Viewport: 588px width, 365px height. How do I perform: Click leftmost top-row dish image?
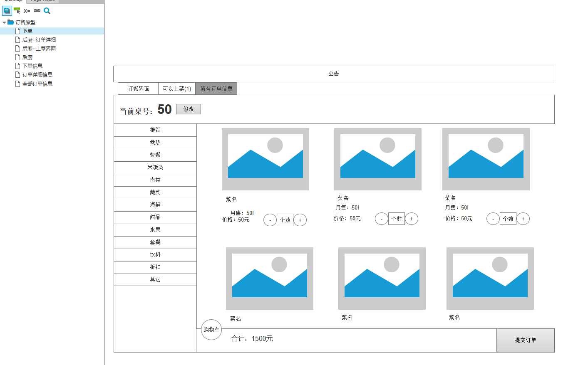pyautogui.click(x=265, y=159)
